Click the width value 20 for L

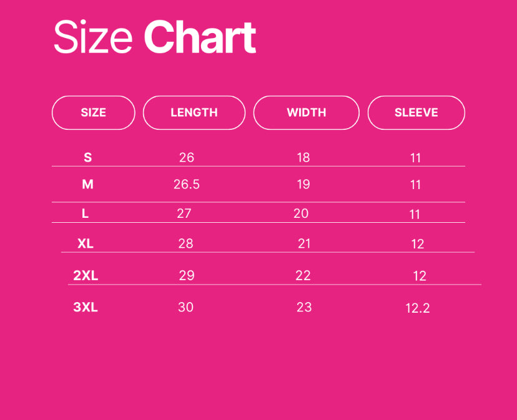coord(301,213)
